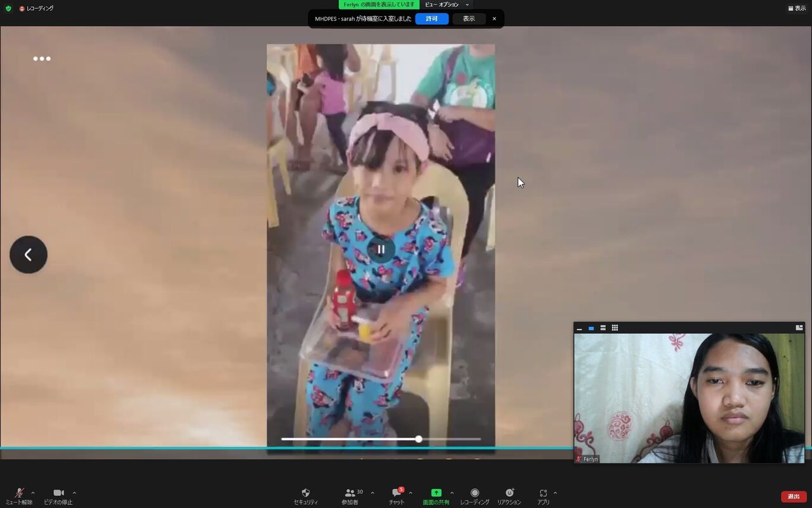Click the Ferlyn name label on thumbnail
Viewport: 812px width, 508px height.
587,459
